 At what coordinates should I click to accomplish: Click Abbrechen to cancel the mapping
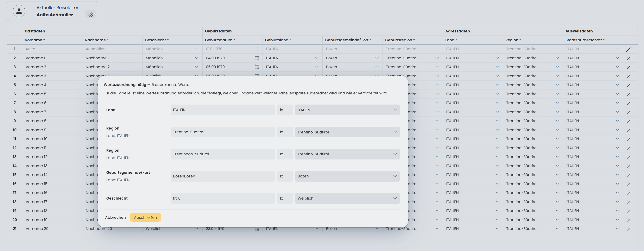(115, 218)
